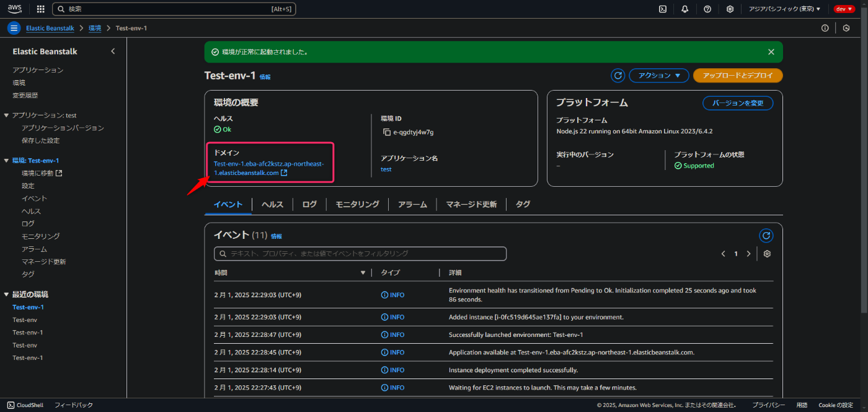Copy the environment ID e-qgdtyj4w7g
Viewport: 868px width, 412px height.
387,132
